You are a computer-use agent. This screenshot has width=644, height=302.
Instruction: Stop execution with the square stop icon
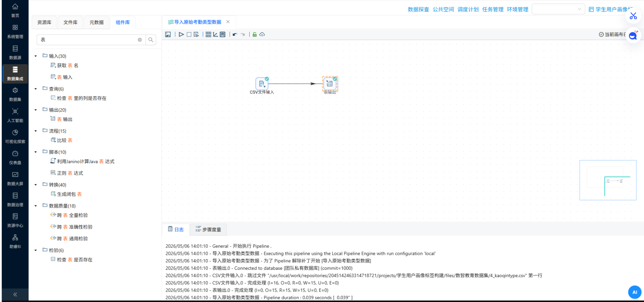click(x=189, y=35)
